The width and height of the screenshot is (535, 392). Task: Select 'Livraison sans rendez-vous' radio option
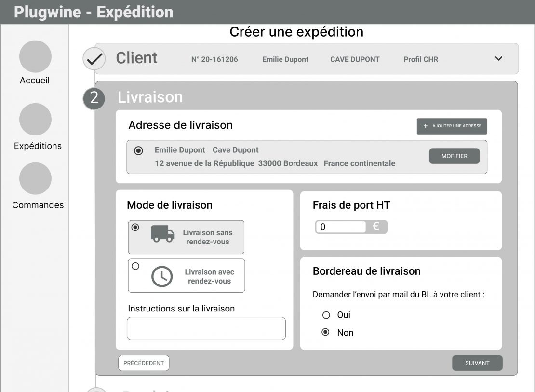coord(135,228)
